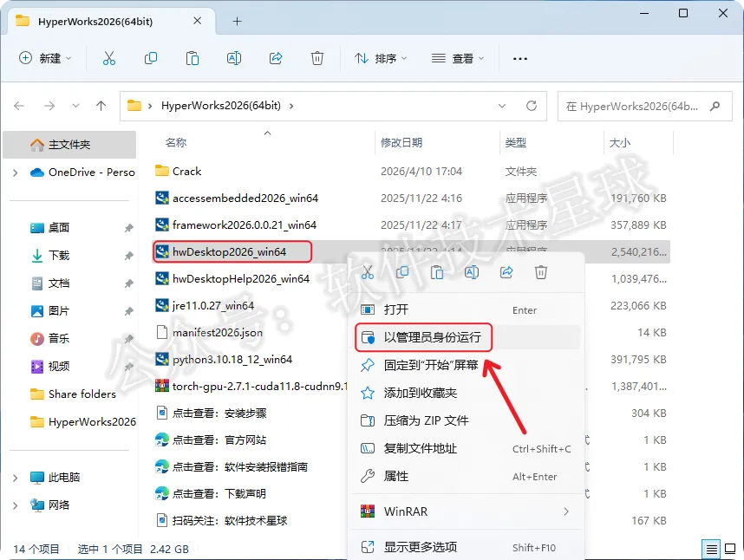Choose 打开 (Open) in the context menu
The image size is (744, 560).
467,309
